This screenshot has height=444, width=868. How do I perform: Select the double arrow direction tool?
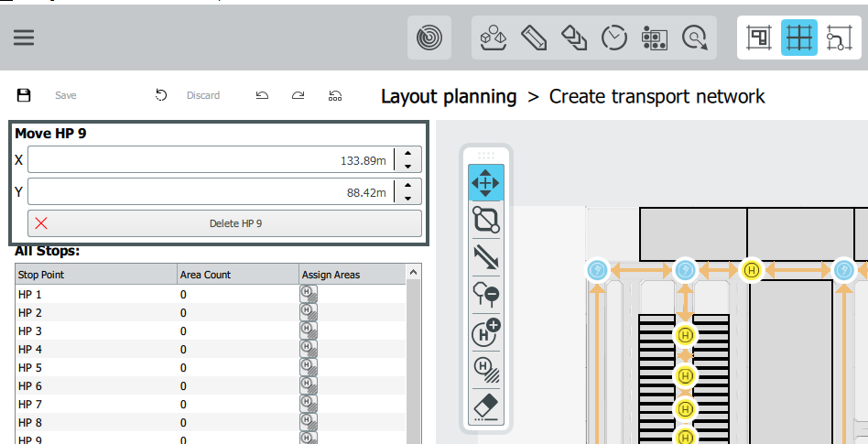tap(486, 257)
